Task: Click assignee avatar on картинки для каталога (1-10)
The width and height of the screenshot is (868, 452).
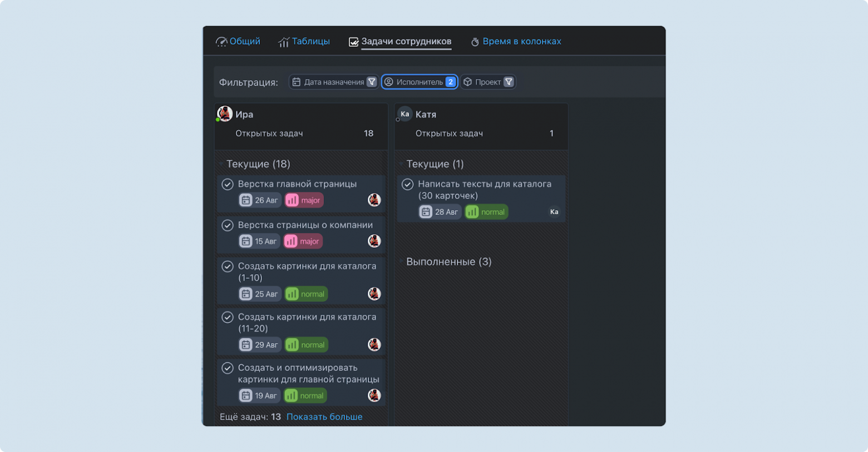Action: point(374,294)
